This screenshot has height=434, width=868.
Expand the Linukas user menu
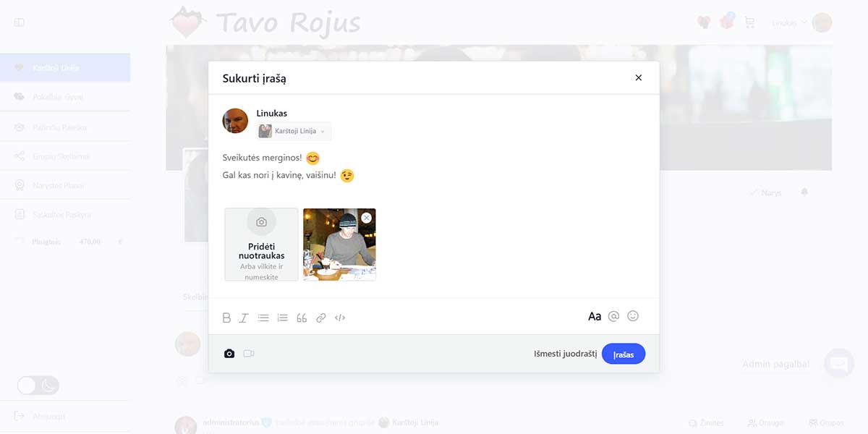point(801,22)
